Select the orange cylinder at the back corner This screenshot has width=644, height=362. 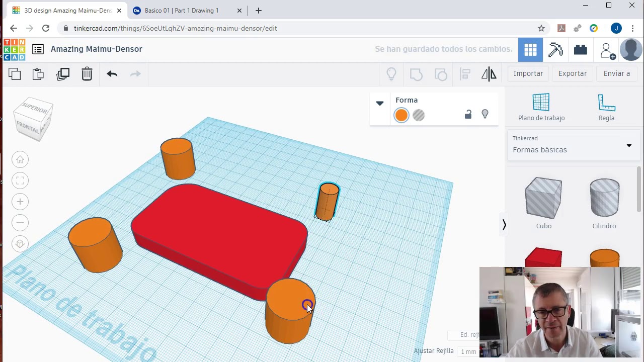click(178, 158)
